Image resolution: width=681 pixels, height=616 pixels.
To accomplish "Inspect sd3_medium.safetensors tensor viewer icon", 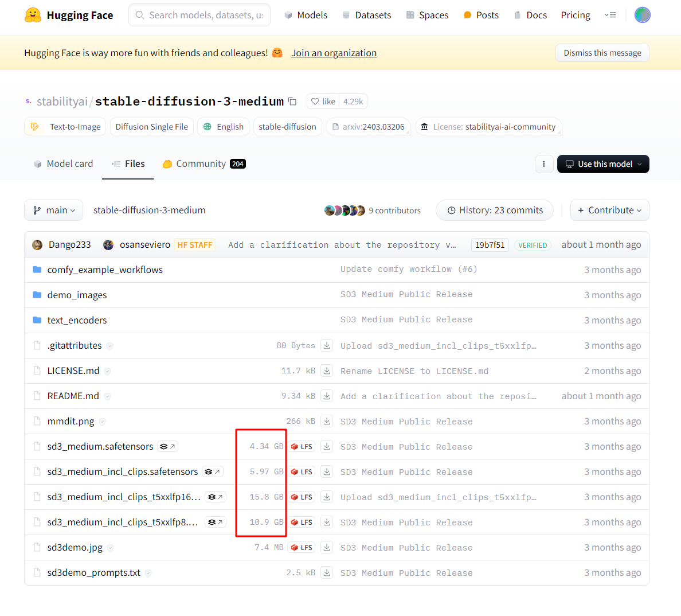I will pos(167,446).
